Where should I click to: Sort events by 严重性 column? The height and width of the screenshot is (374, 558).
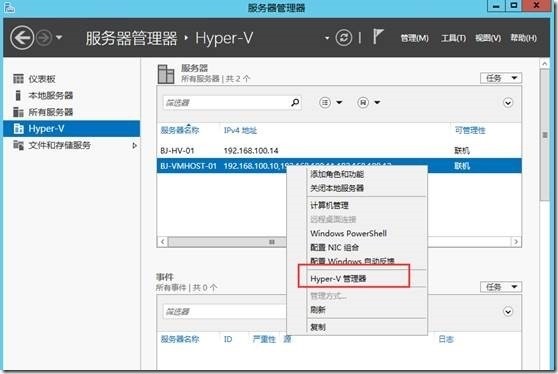pos(264,339)
